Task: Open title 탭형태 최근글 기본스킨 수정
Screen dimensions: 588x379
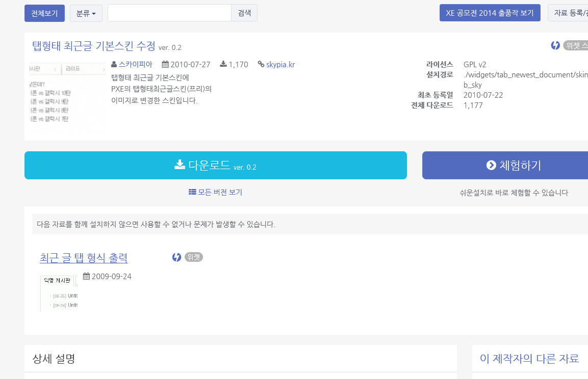Action: point(94,46)
